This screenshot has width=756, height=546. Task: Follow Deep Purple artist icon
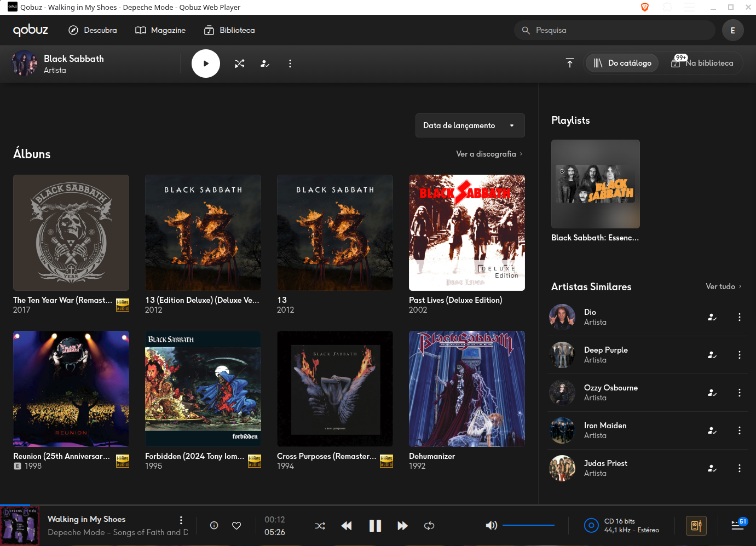point(712,355)
